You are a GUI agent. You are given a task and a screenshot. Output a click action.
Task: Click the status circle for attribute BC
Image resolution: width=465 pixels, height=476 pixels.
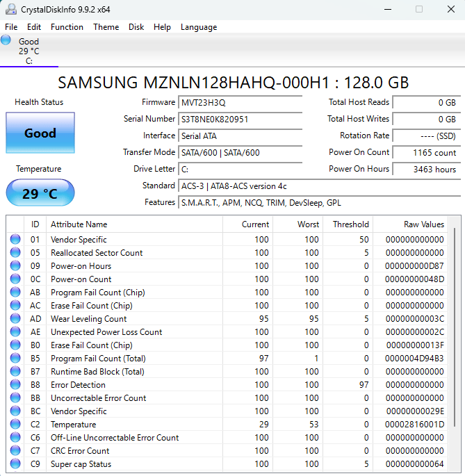15,411
